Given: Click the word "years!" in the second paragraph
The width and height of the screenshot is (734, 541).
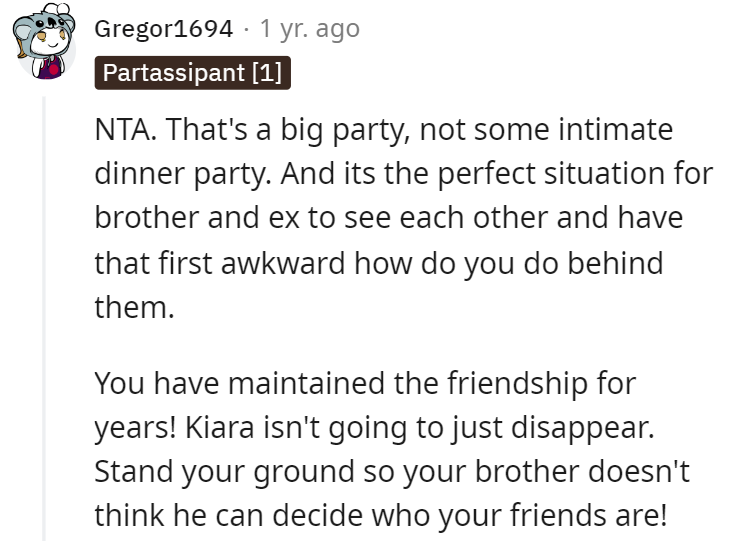Looking at the screenshot, I should pyautogui.click(x=137, y=426).
